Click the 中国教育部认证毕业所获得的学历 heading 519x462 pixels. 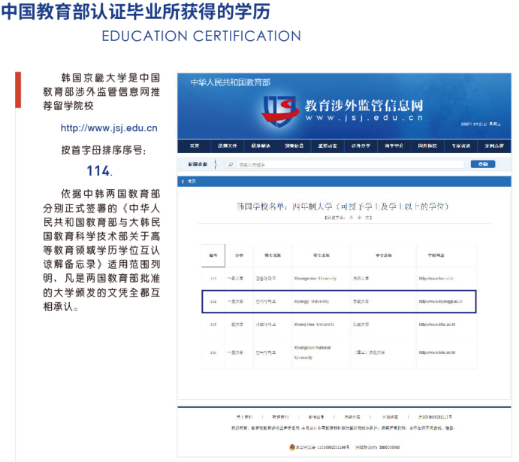pos(135,11)
